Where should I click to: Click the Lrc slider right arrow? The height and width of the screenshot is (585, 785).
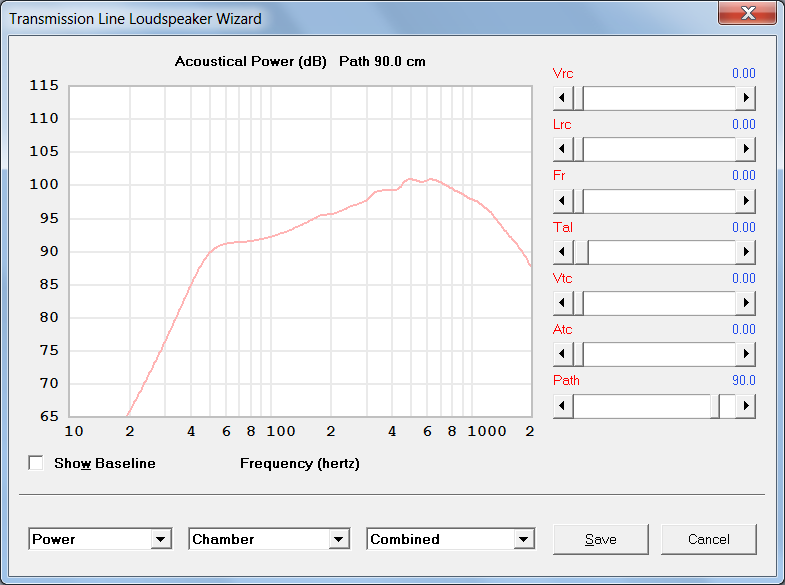[x=745, y=149]
